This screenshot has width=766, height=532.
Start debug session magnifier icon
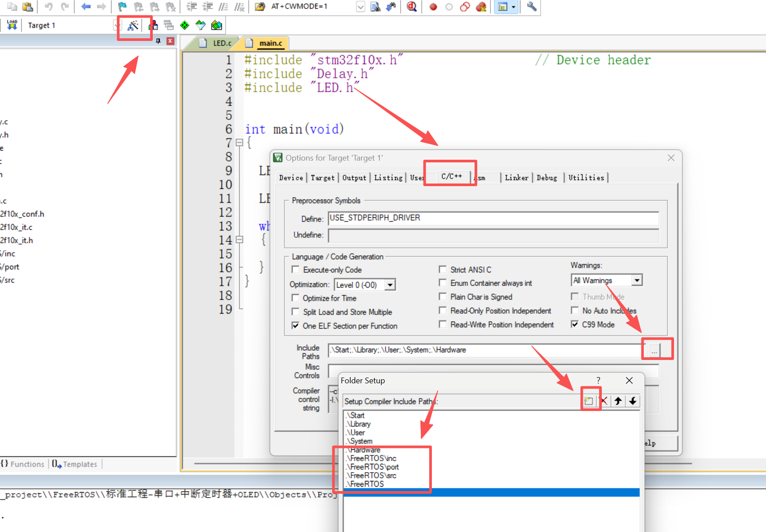(x=412, y=7)
